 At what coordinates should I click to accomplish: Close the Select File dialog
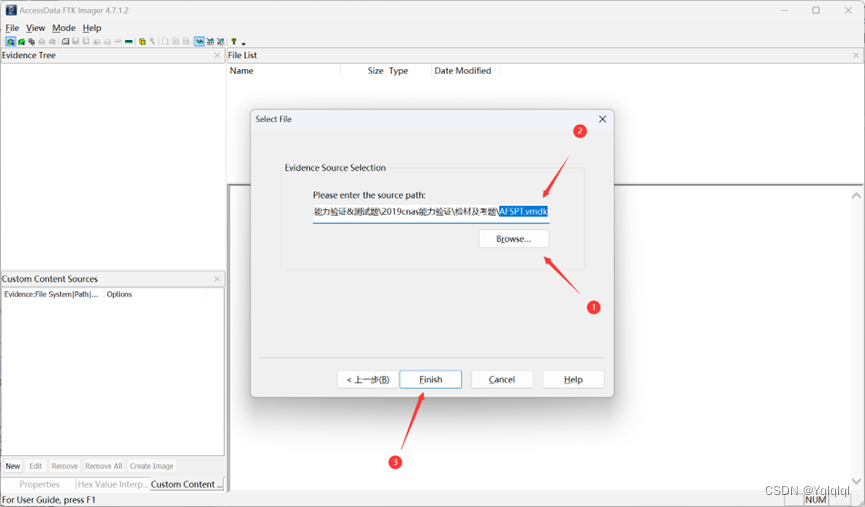[602, 119]
